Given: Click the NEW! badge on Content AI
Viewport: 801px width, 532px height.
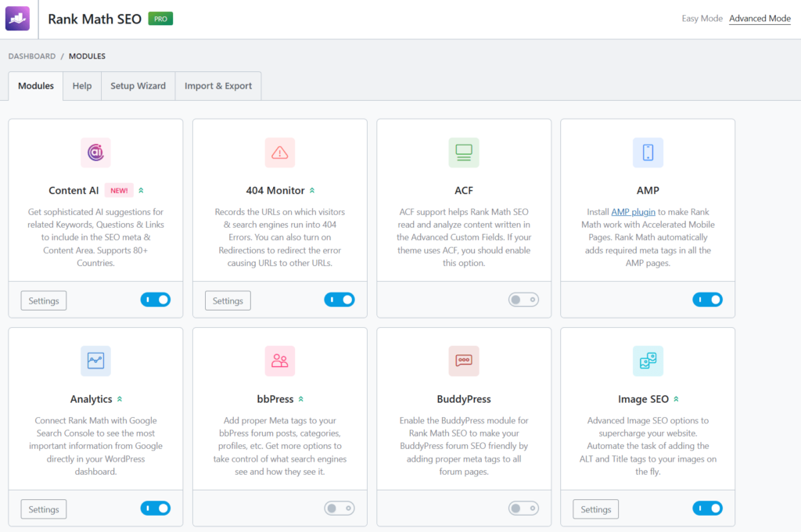Looking at the screenshot, I should pyautogui.click(x=119, y=191).
